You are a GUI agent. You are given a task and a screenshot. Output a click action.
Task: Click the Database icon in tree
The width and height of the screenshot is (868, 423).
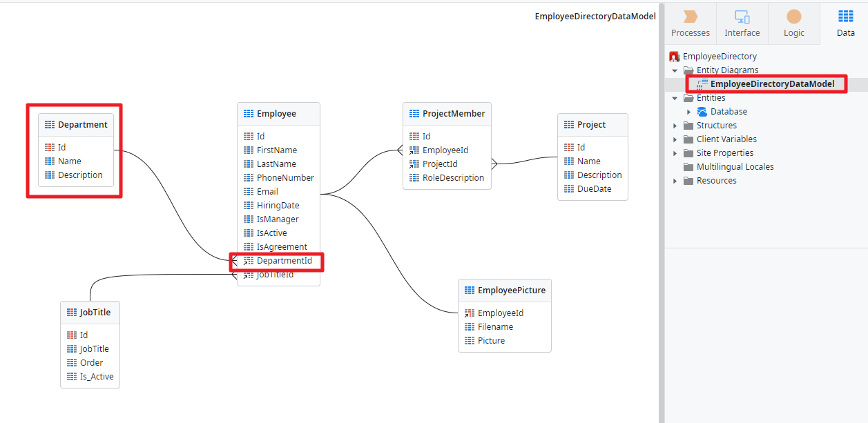(x=702, y=112)
